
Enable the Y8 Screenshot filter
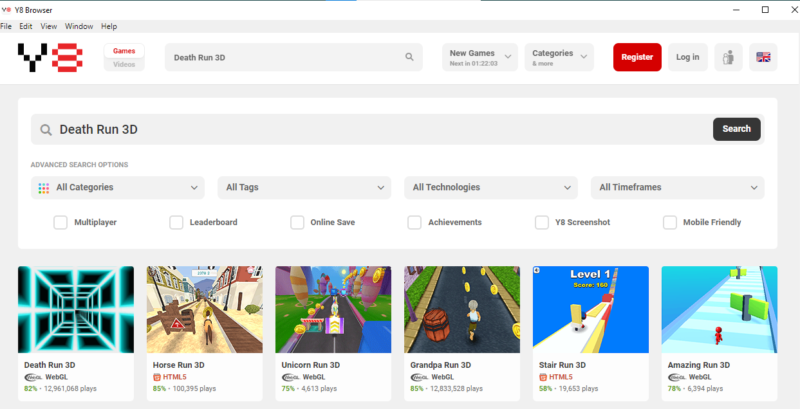pyautogui.click(x=541, y=222)
